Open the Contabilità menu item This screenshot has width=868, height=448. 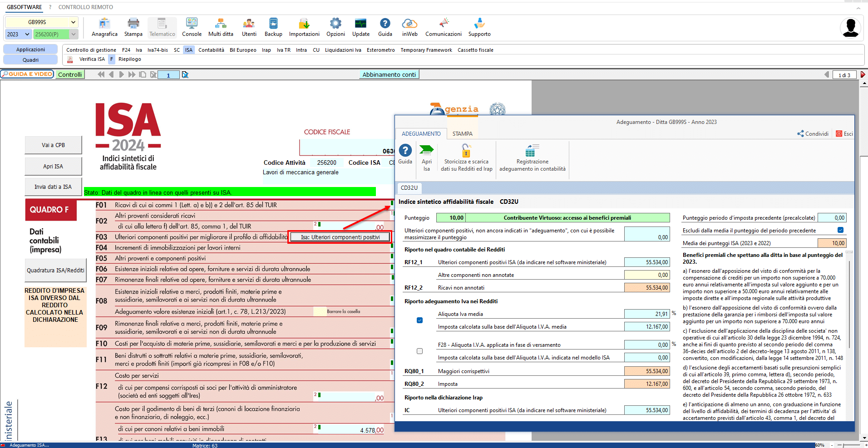click(211, 50)
